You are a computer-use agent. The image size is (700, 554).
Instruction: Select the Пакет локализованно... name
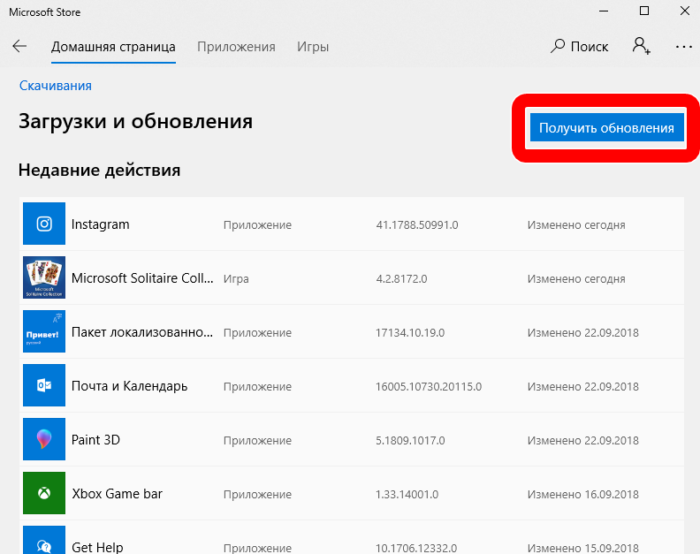(142, 332)
